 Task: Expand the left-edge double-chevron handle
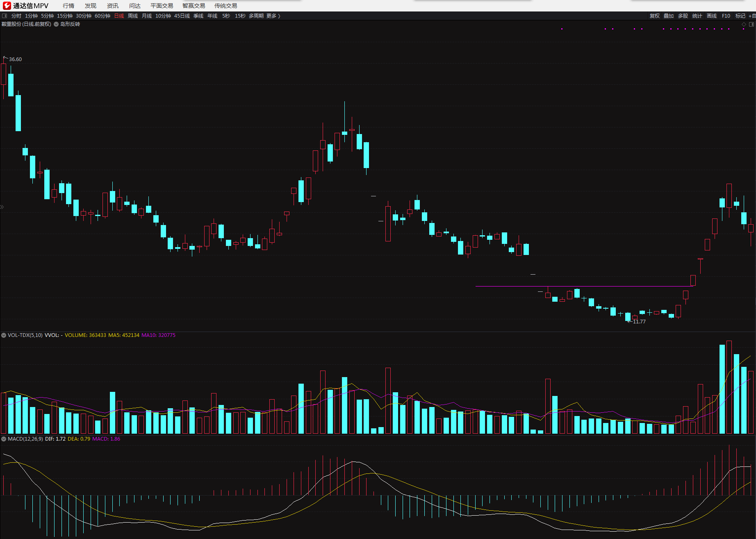tap(2, 207)
